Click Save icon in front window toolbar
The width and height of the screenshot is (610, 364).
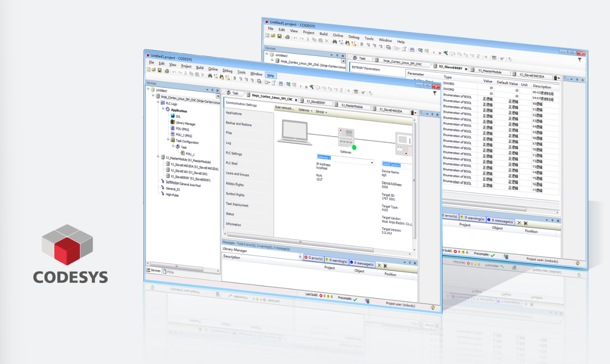[160, 70]
